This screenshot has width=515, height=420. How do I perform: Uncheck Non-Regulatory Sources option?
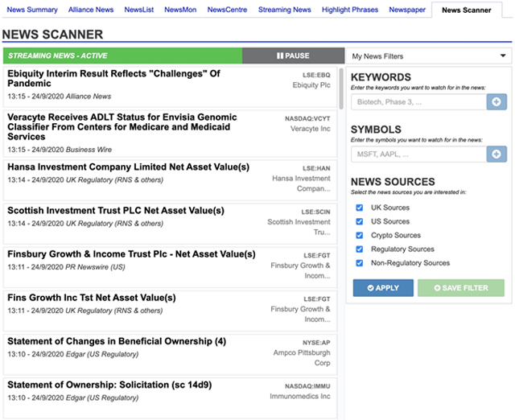pyautogui.click(x=359, y=263)
